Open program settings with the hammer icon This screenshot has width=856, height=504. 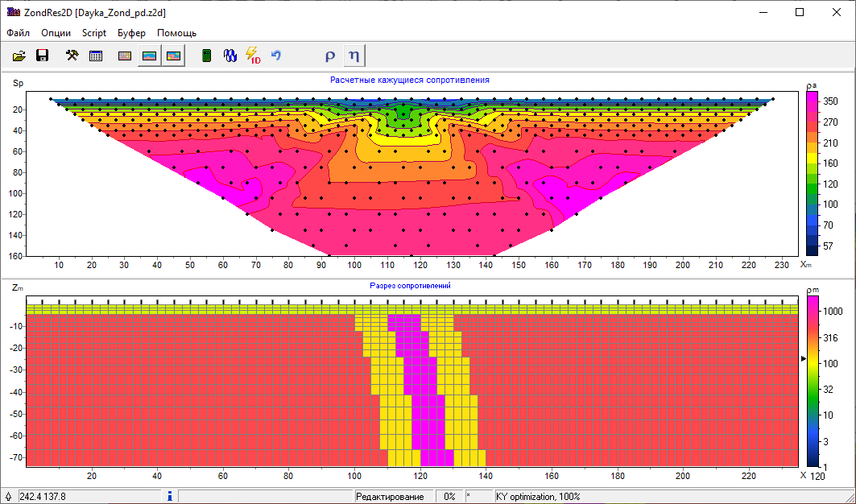[x=72, y=56]
